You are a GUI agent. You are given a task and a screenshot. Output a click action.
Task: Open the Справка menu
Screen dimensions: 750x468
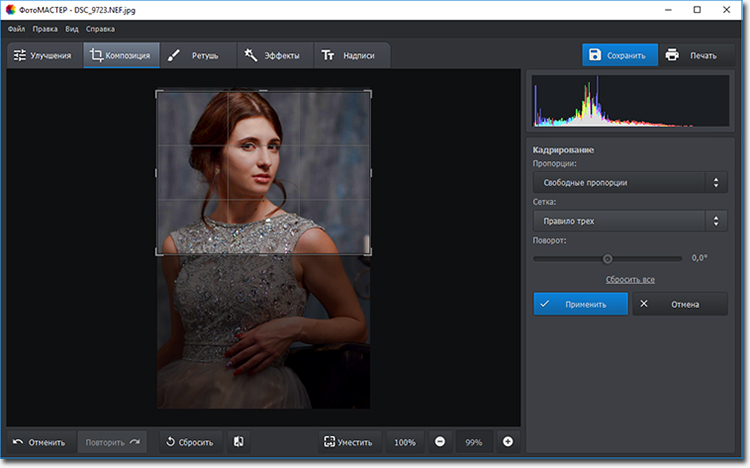click(x=97, y=29)
